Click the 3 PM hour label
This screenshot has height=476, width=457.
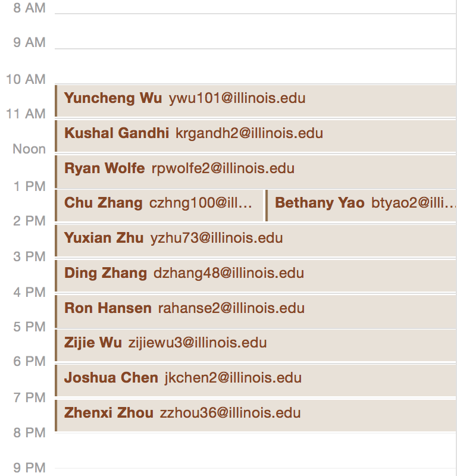[29, 256]
